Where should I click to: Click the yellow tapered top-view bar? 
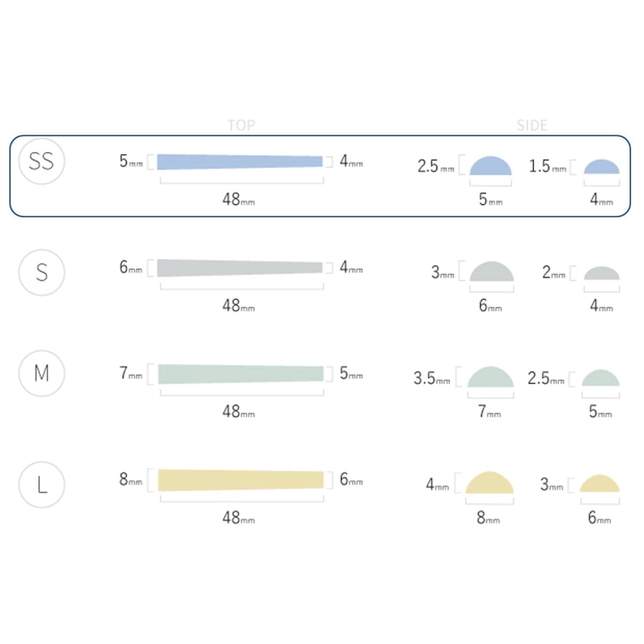pos(240,480)
